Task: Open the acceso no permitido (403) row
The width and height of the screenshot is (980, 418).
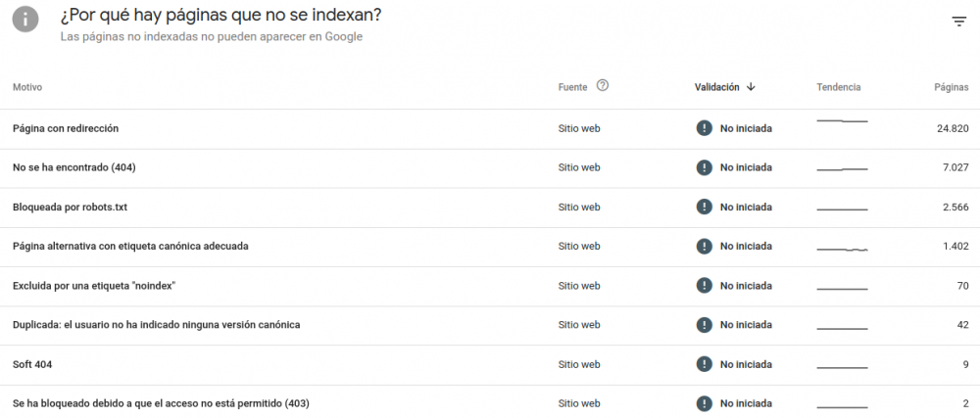Action: point(162,403)
